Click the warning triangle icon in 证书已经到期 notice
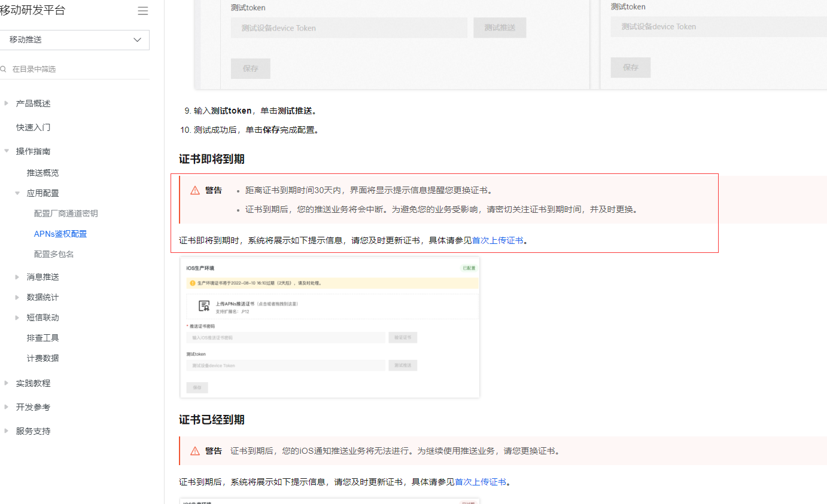 pos(195,451)
